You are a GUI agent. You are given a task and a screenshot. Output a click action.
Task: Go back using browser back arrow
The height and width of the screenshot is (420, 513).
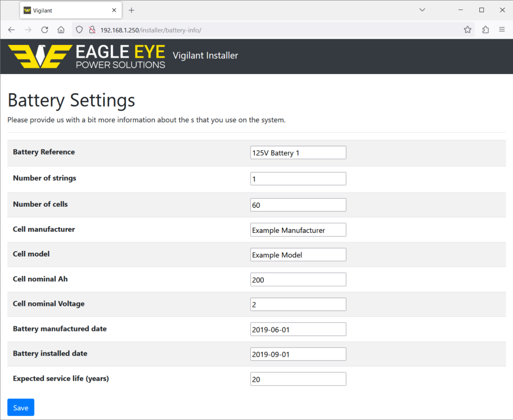[x=12, y=30]
